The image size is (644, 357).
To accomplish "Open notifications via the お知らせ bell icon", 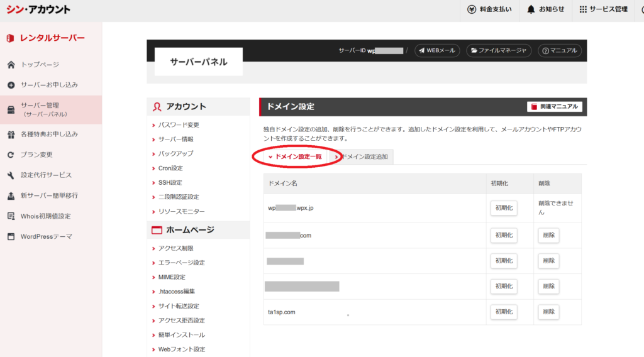I will tap(531, 9).
